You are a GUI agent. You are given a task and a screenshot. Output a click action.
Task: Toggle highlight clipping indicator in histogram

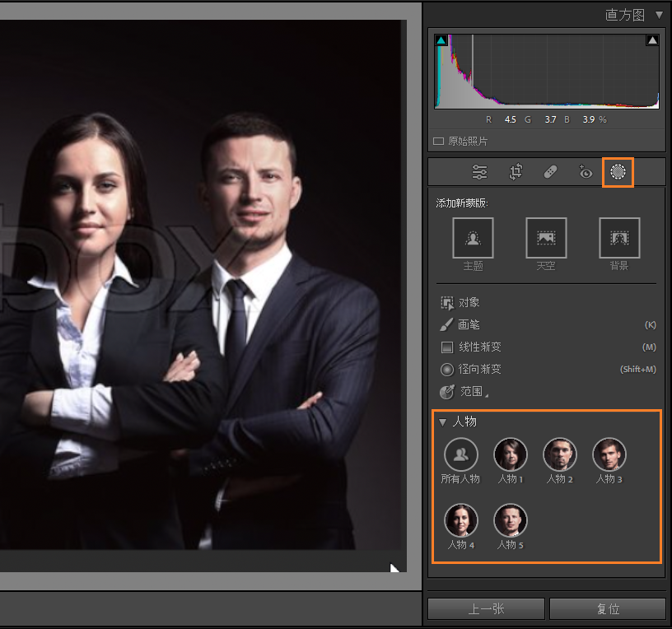coord(652,40)
